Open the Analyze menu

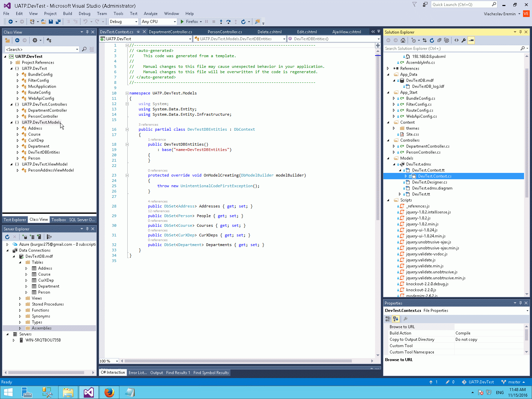click(x=151, y=14)
